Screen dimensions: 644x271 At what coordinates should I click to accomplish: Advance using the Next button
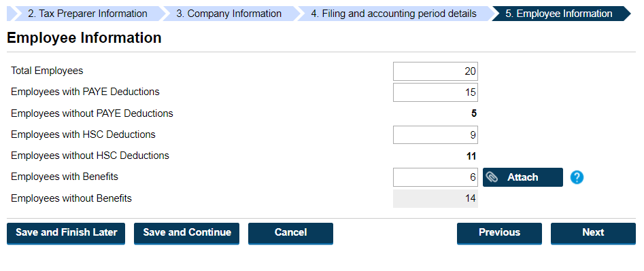pos(593,233)
